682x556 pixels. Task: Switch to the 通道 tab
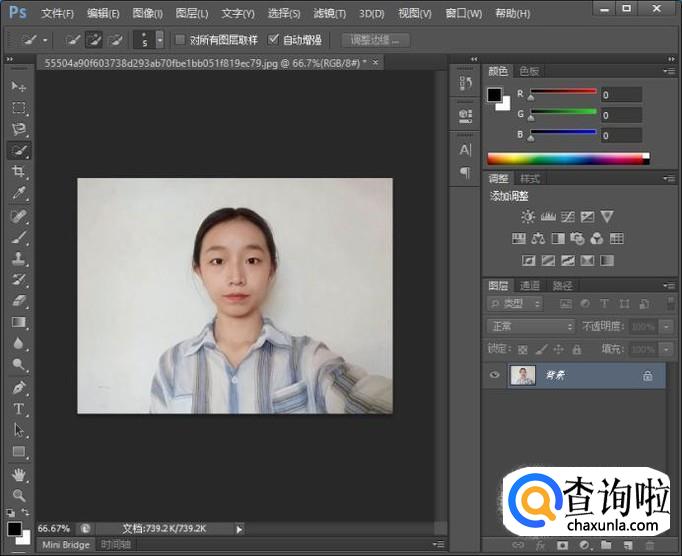[529, 285]
